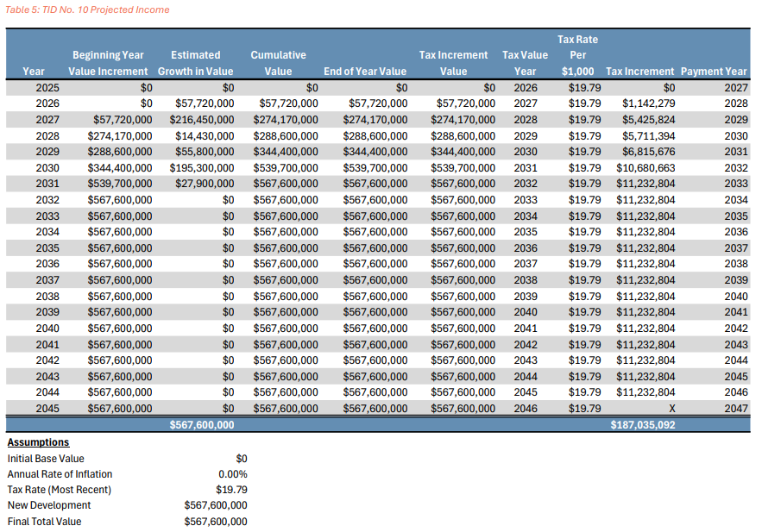762x532 pixels.
Task: Select estimated growth value '$216,450,000'
Action: (202, 120)
